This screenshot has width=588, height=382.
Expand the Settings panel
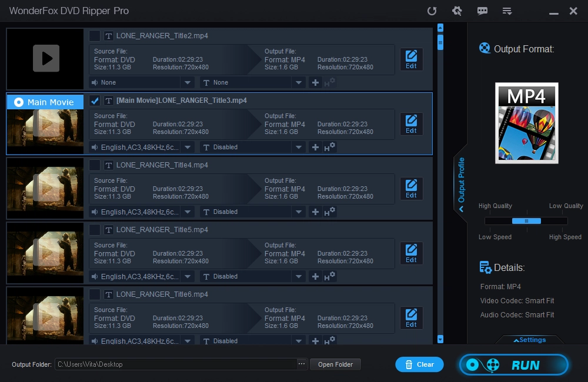click(x=530, y=340)
